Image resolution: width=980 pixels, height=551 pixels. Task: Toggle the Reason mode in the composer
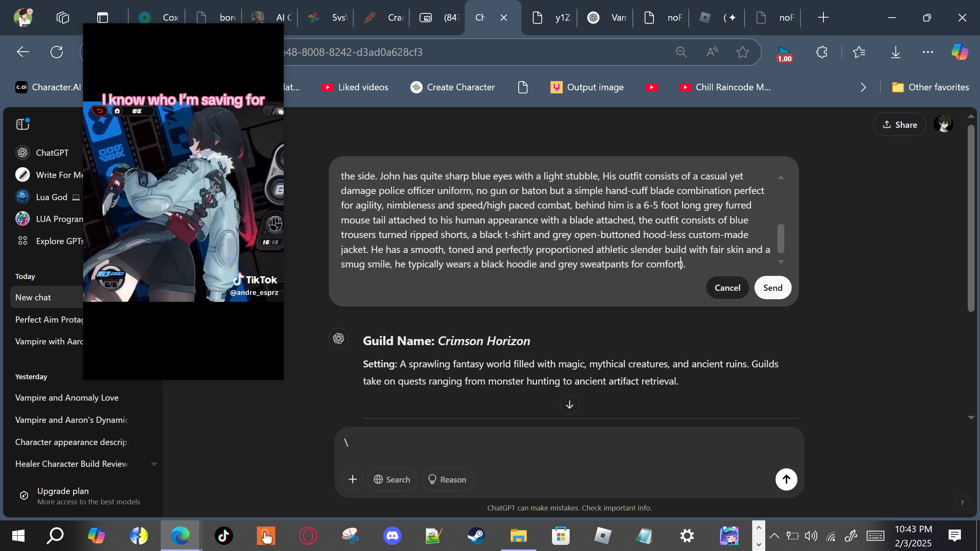tap(448, 479)
